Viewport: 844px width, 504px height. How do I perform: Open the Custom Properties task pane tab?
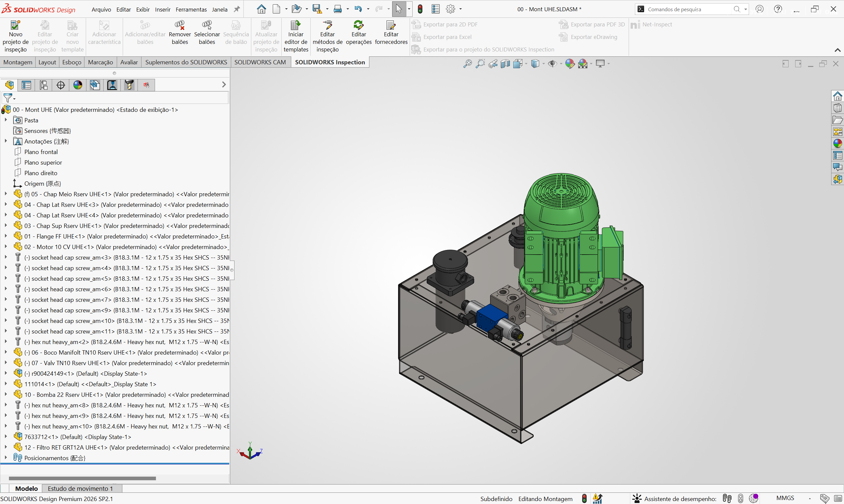tap(837, 156)
